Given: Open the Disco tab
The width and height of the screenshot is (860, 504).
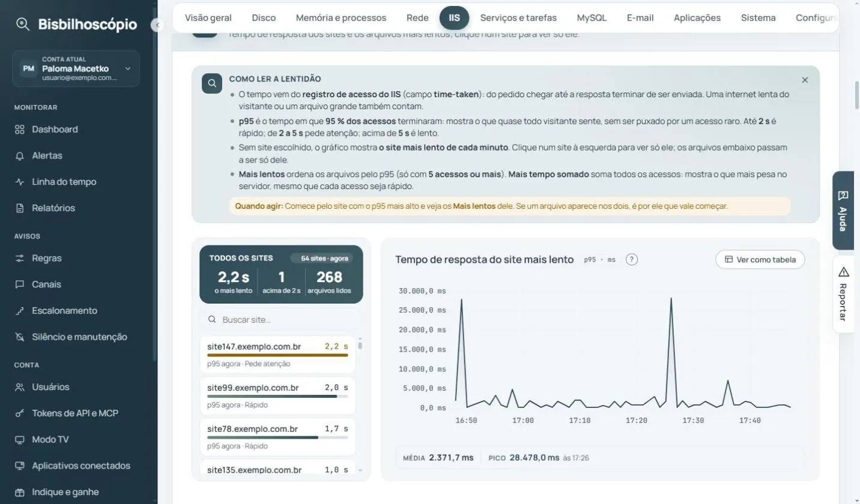Looking at the screenshot, I should [264, 18].
